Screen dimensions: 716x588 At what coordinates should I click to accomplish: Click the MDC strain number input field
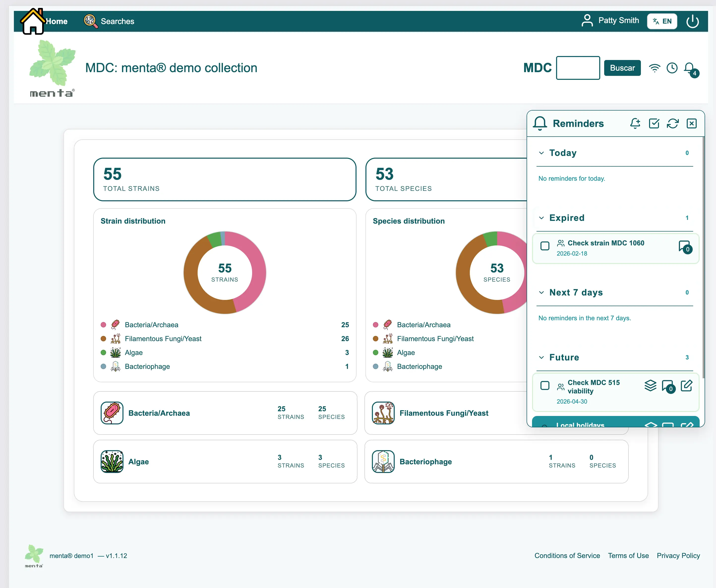click(x=578, y=68)
